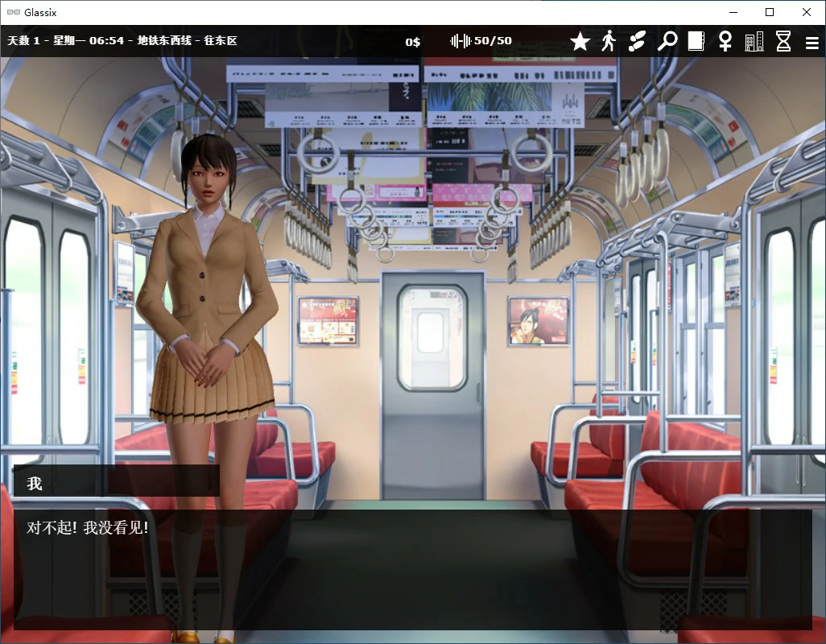Open the magnifying glass search icon
This screenshot has height=644, width=826.
[667, 41]
